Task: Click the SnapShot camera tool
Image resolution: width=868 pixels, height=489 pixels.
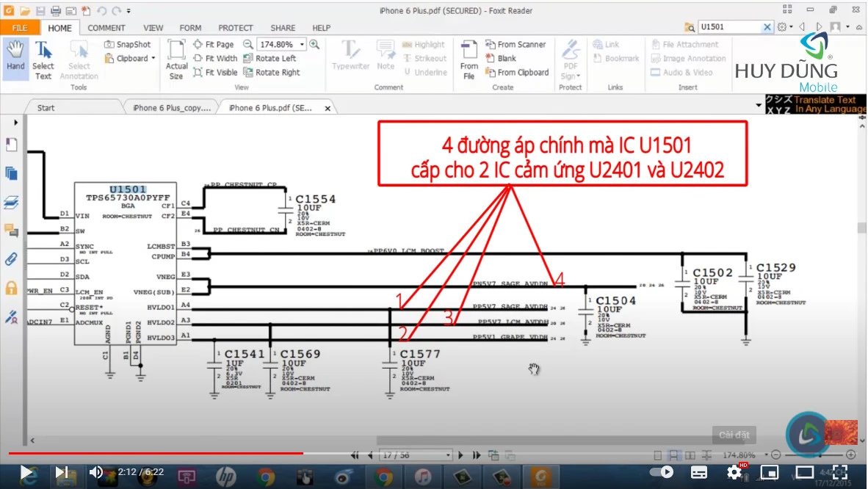Action: point(128,45)
